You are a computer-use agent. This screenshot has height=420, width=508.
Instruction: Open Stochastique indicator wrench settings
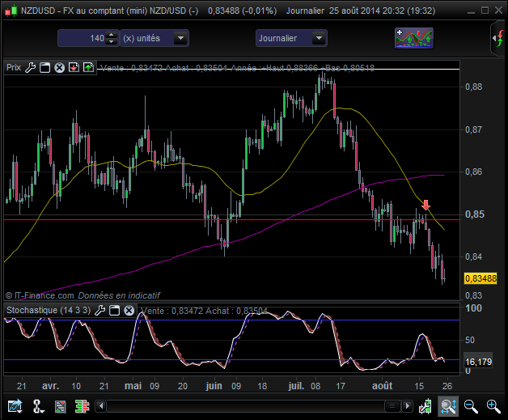(x=99, y=311)
